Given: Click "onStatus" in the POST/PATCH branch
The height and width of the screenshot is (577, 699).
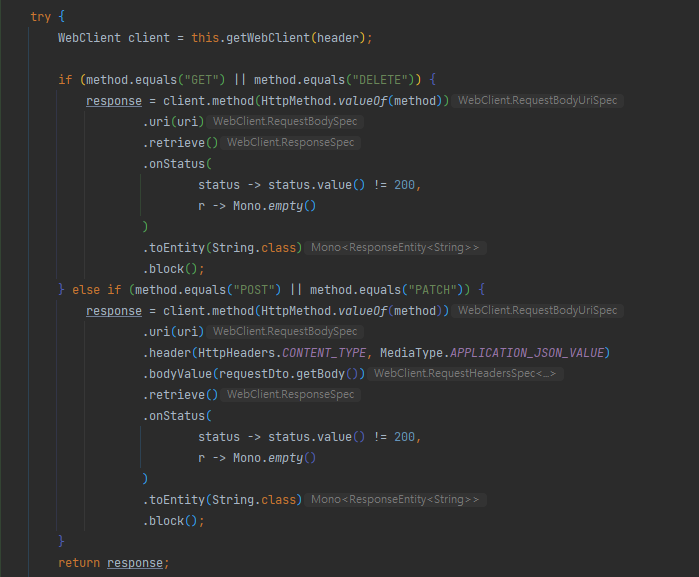Looking at the screenshot, I should coord(177,416).
